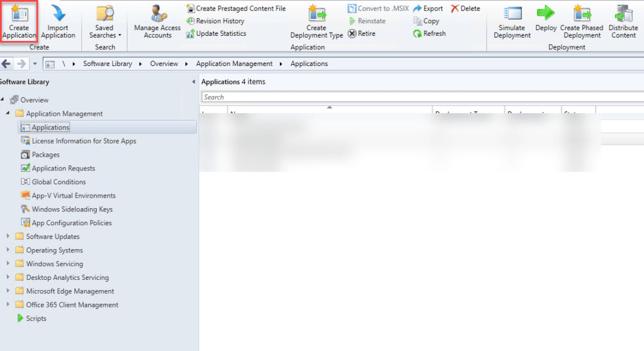Viewport: 644px width, 351px height.
Task: Click the Simulate Deployment icon
Action: 512,14
